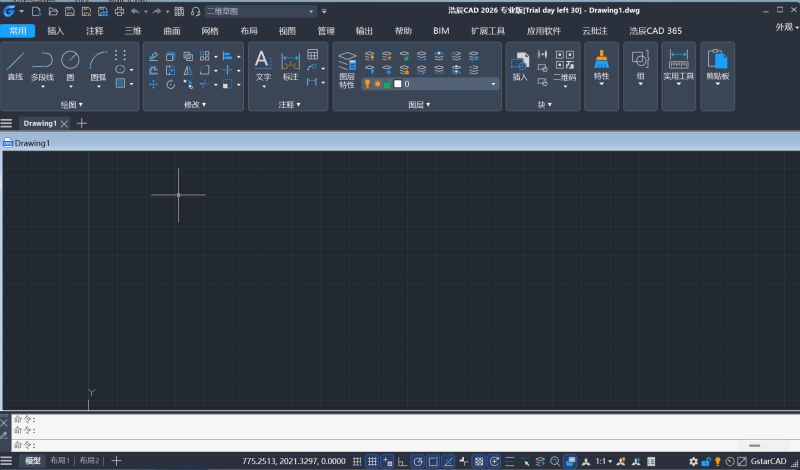Switch to the 三维 (3D) ribbon tab
The width and height of the screenshot is (800, 470).
(x=133, y=31)
